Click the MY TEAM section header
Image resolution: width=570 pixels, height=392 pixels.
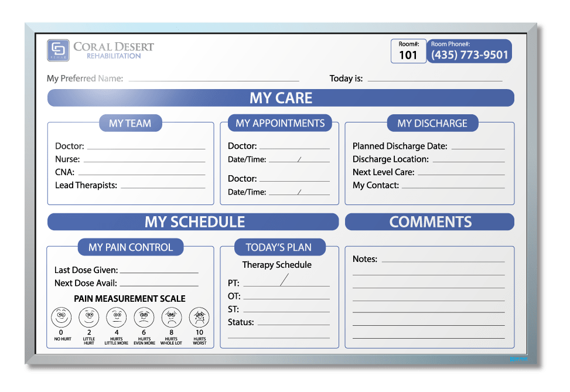coord(130,123)
